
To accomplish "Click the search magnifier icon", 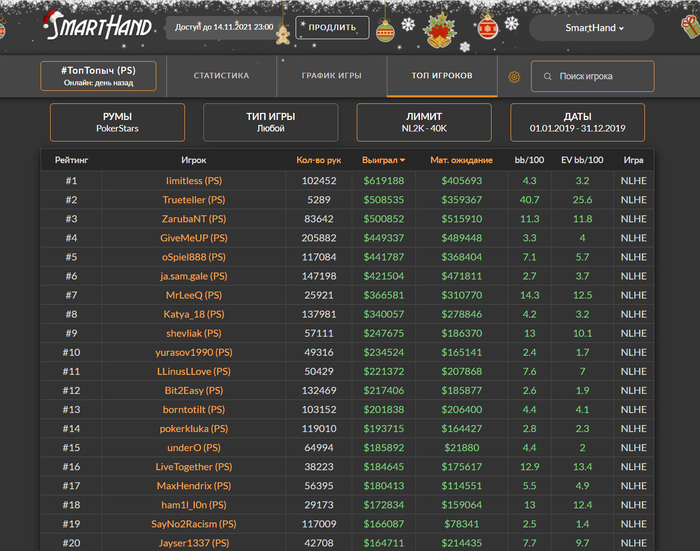I will coord(546,77).
